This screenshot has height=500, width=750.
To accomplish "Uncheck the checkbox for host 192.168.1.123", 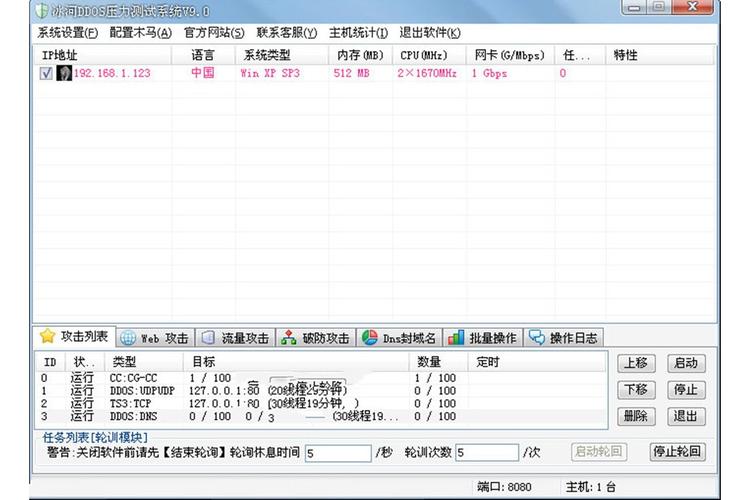I will pos(46,73).
